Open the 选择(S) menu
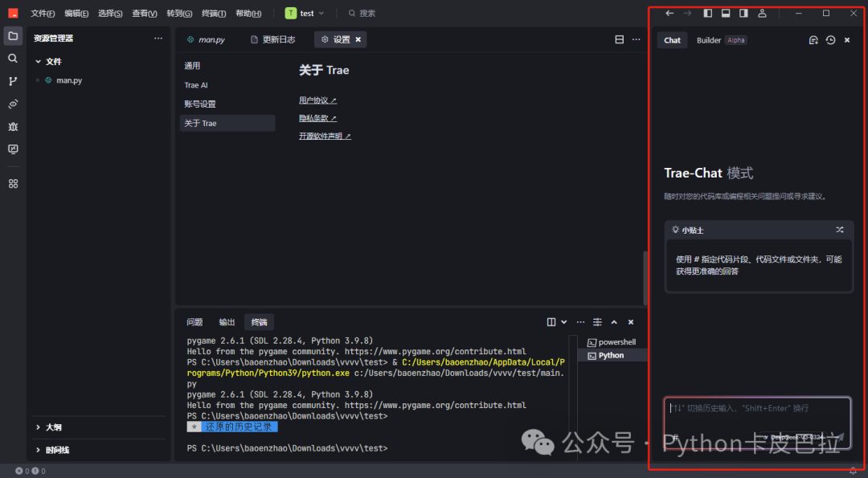This screenshot has width=868, height=478. pyautogui.click(x=110, y=14)
